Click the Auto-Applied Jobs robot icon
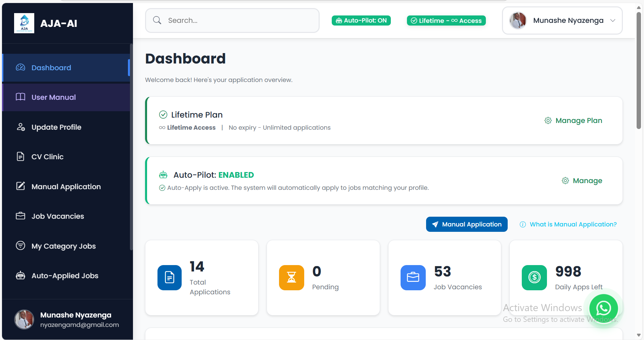The width and height of the screenshot is (644, 340). (20, 275)
